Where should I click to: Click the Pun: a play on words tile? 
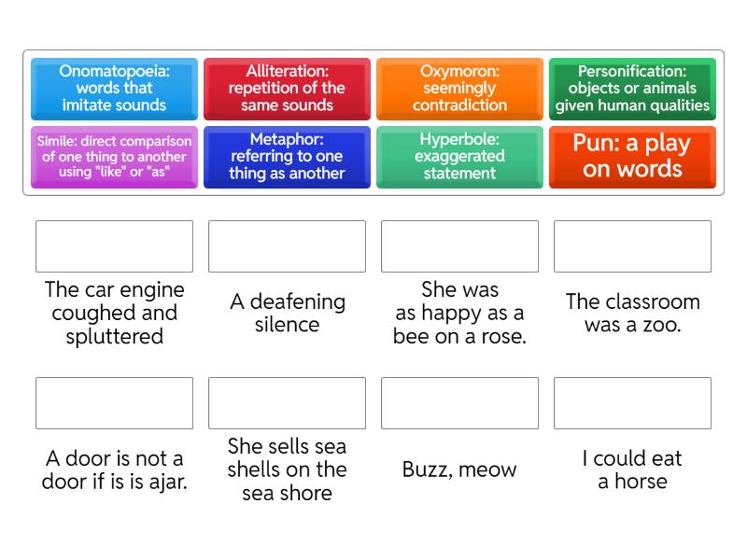pos(632,157)
